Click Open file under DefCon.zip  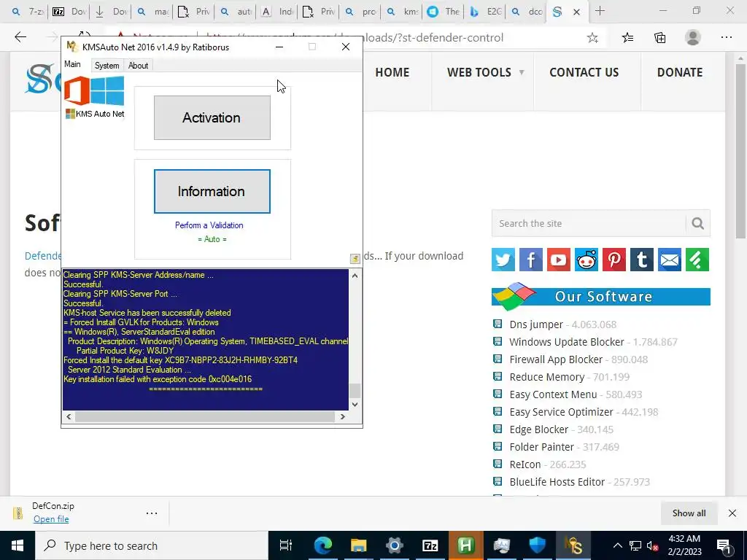pyautogui.click(x=51, y=519)
